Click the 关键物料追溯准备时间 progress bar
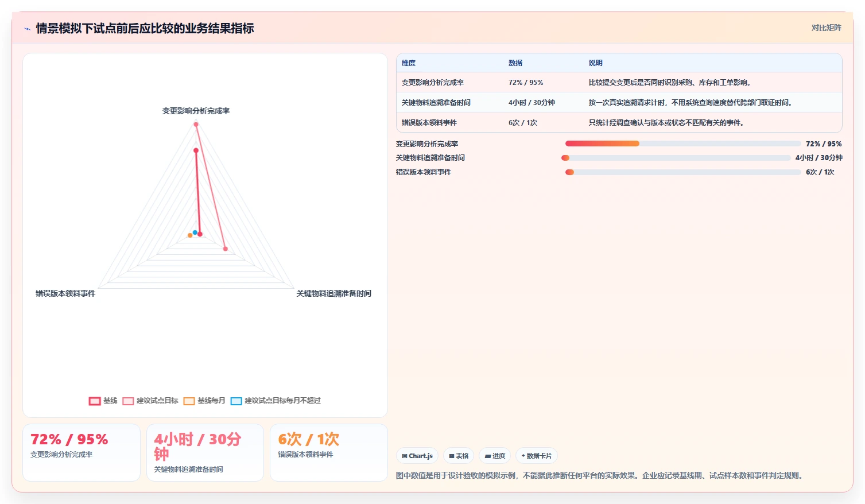 click(x=676, y=158)
